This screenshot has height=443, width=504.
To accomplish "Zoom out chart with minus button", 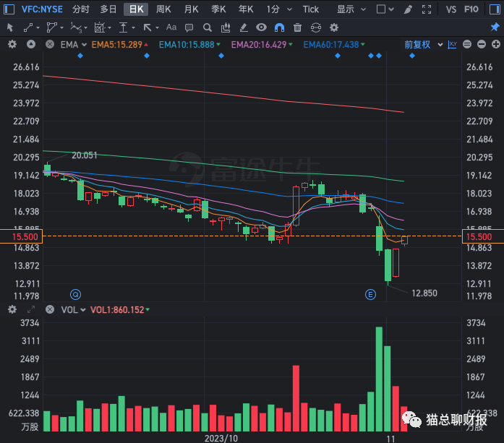I will coord(467,44).
